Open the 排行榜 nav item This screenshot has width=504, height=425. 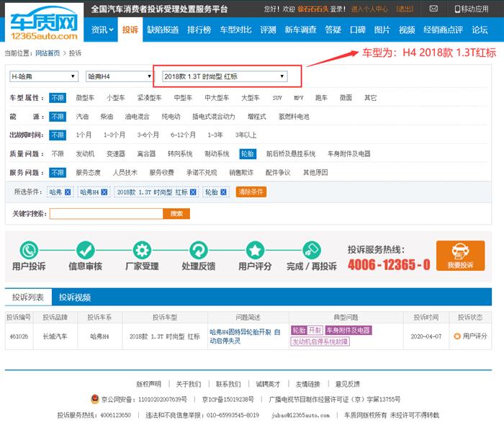199,30
